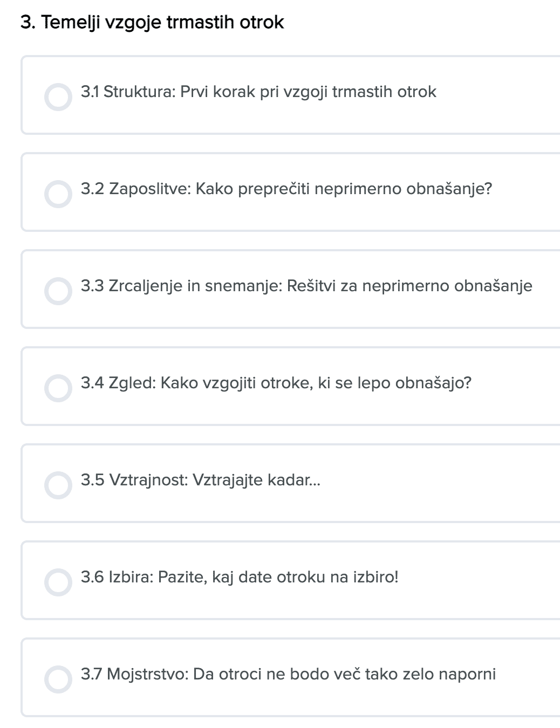Mark the 3.7 Mojstrstvo circle as done
The width and height of the screenshot is (560, 728).
[58, 679]
